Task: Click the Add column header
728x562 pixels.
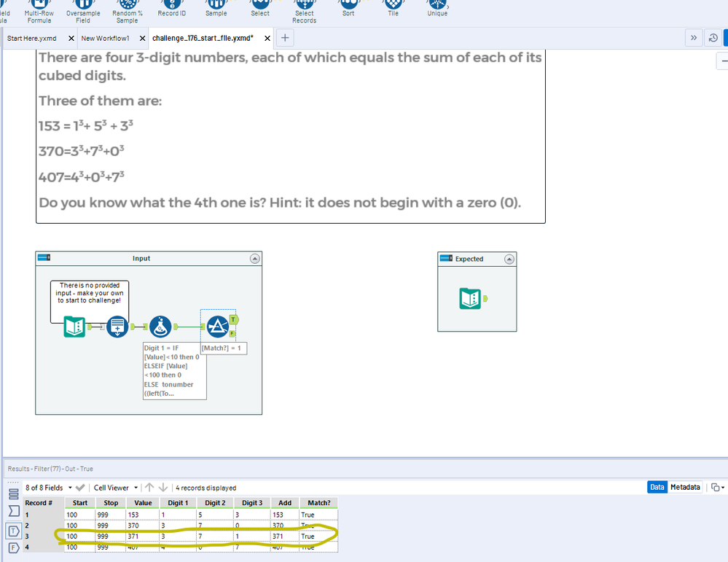Action: coord(285,503)
